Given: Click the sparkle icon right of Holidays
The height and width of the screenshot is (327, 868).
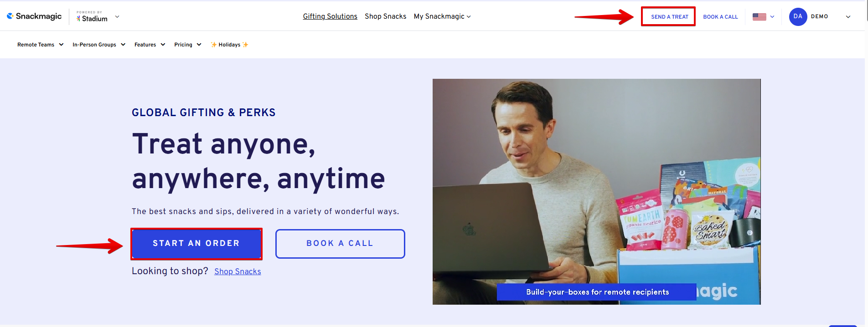Looking at the screenshot, I should pyautogui.click(x=245, y=45).
